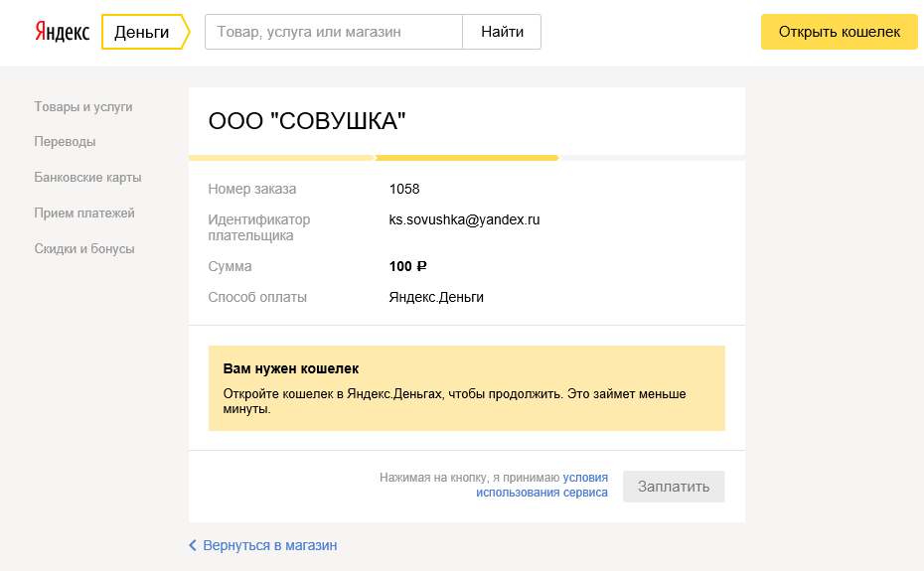The height and width of the screenshot is (571, 924).
Task: Click the Яндекс logo
Action: point(62,32)
